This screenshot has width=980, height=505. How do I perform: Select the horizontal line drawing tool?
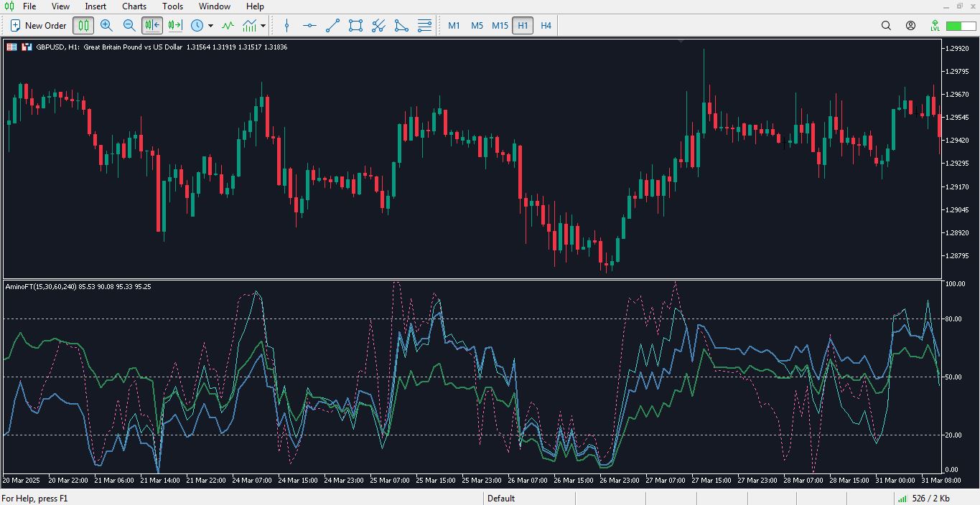309,26
